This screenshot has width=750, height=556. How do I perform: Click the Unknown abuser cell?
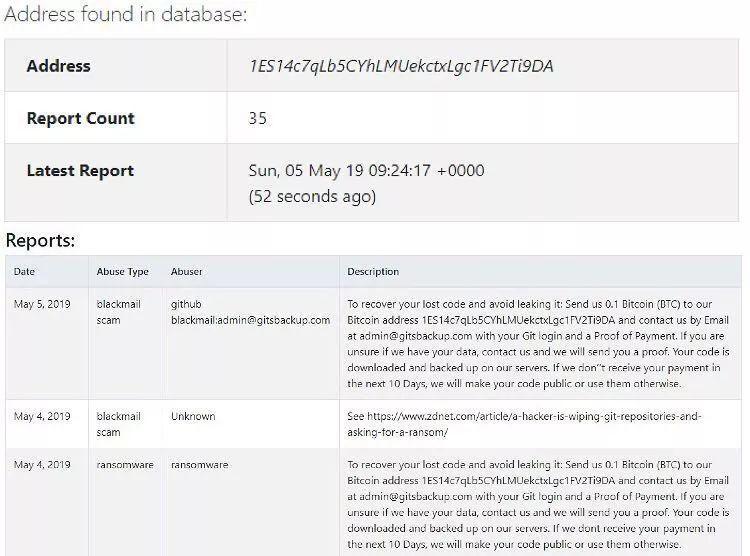[x=193, y=416]
